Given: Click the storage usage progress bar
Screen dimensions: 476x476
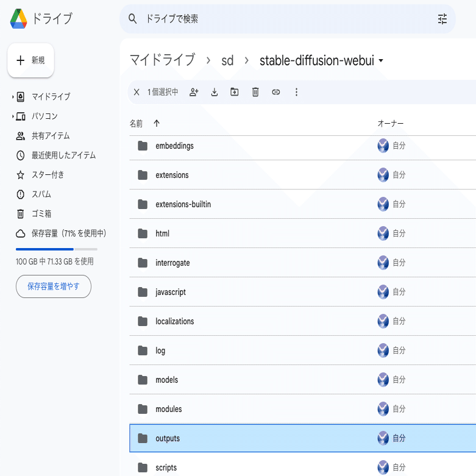Looking at the screenshot, I should click(x=57, y=249).
